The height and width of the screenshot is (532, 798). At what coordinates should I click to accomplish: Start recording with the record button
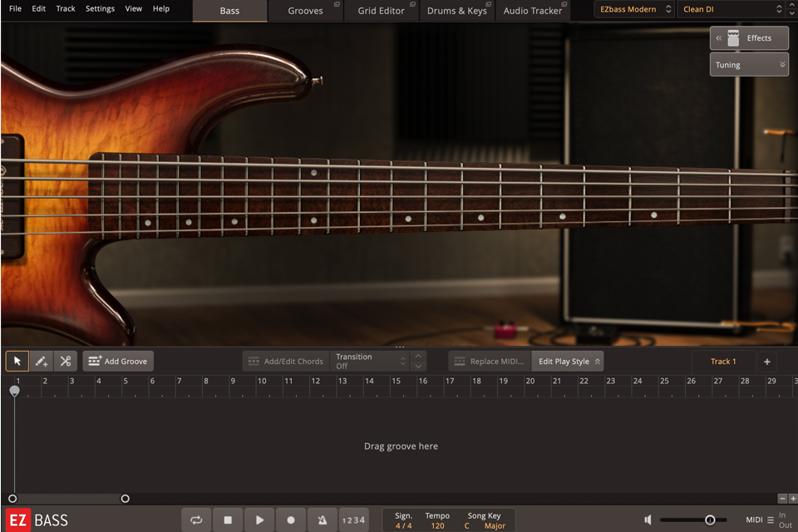(290, 519)
